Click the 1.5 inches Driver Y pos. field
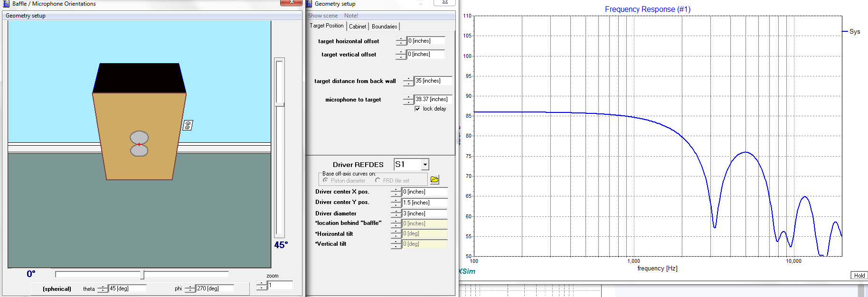This screenshot has width=868, height=297. [x=425, y=203]
